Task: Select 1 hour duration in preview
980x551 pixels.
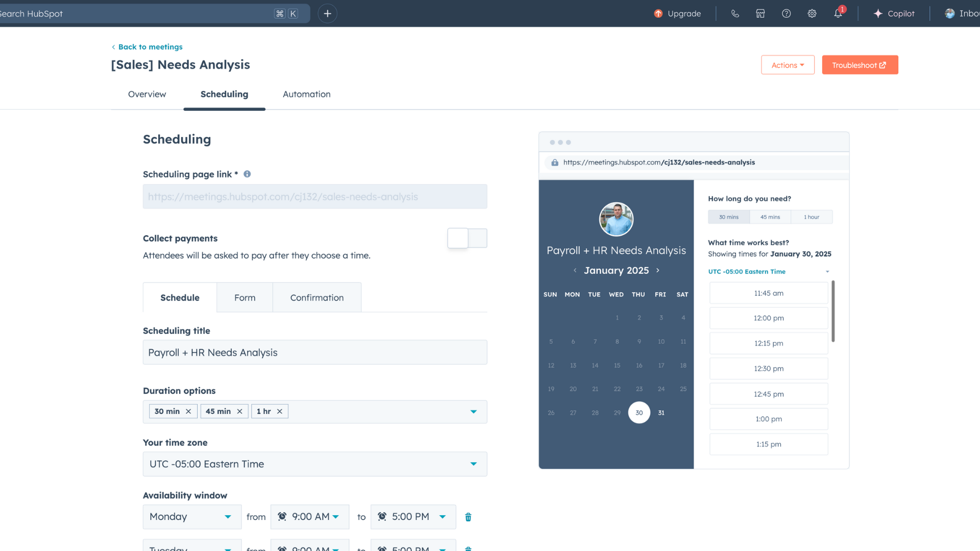Action: 811,217
